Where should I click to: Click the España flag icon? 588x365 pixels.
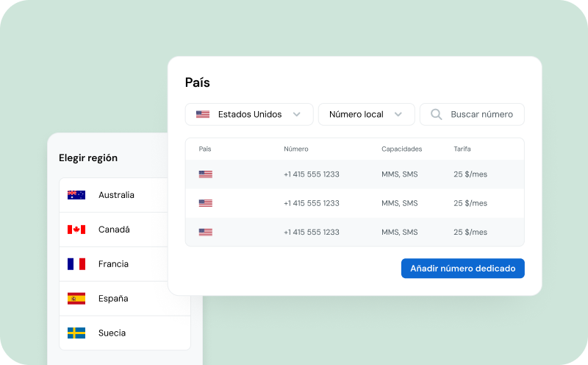pyautogui.click(x=76, y=299)
